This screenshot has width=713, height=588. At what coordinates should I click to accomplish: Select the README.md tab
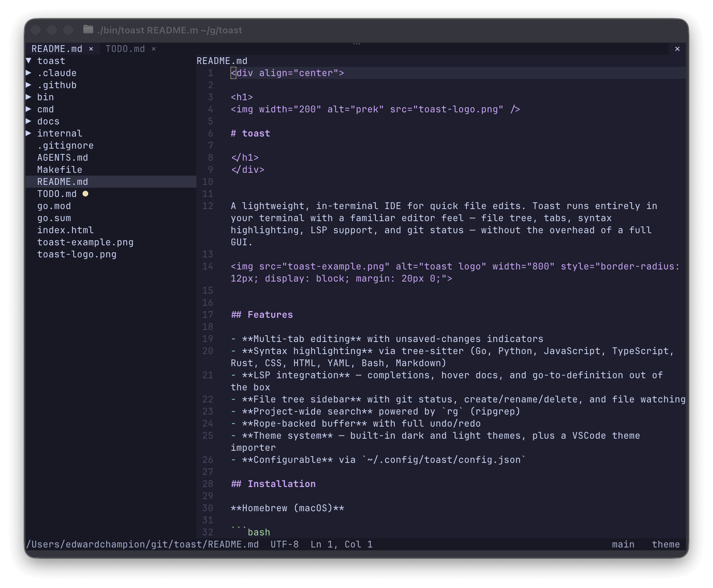coord(57,49)
